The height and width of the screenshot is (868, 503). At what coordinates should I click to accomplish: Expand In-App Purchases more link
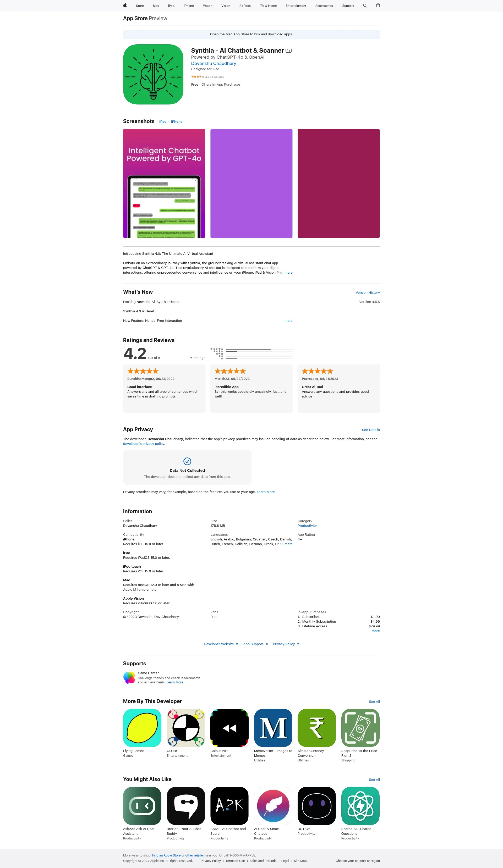click(x=376, y=632)
